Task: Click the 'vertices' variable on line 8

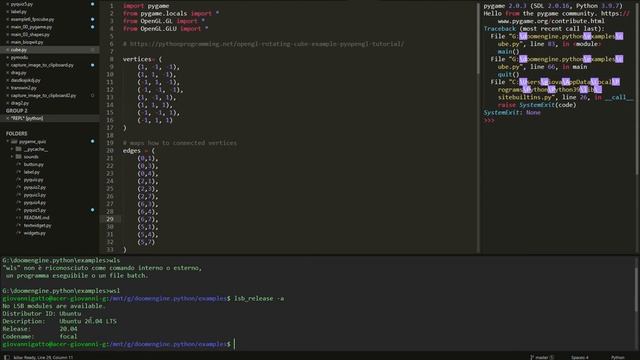Action: 137,59
